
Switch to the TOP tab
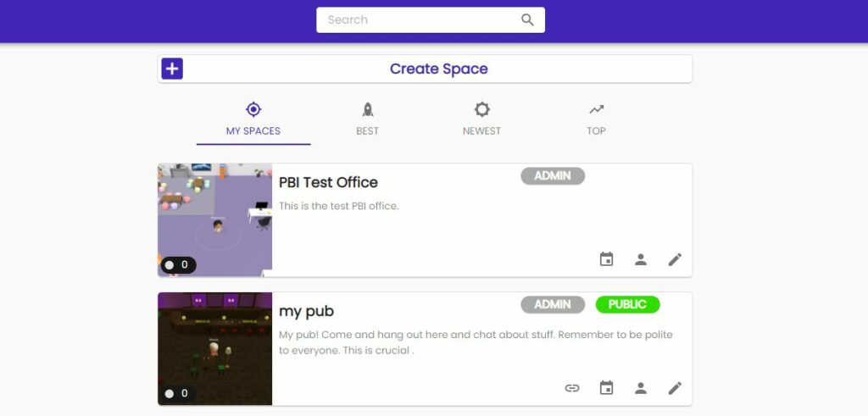pos(596,120)
